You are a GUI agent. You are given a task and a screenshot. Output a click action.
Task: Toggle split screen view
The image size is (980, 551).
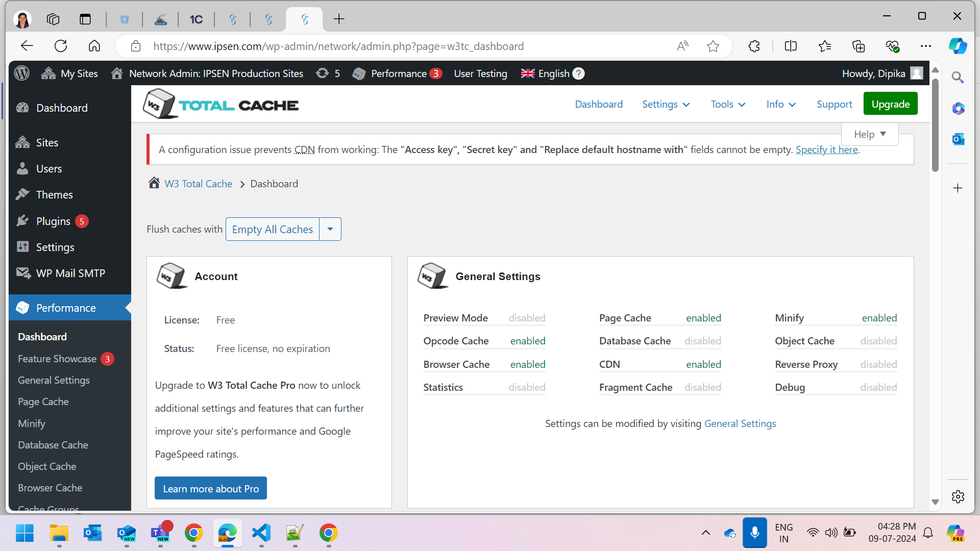[791, 46]
